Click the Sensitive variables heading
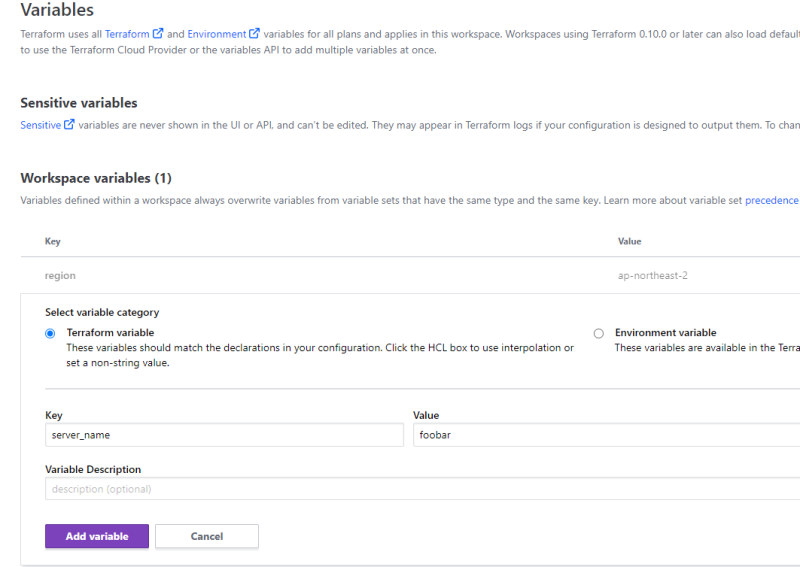 [79, 103]
